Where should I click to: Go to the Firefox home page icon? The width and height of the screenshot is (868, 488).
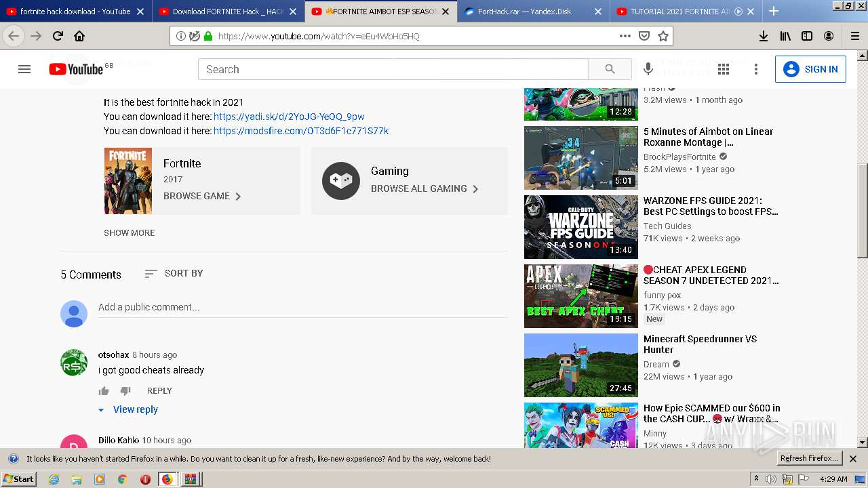(x=79, y=36)
